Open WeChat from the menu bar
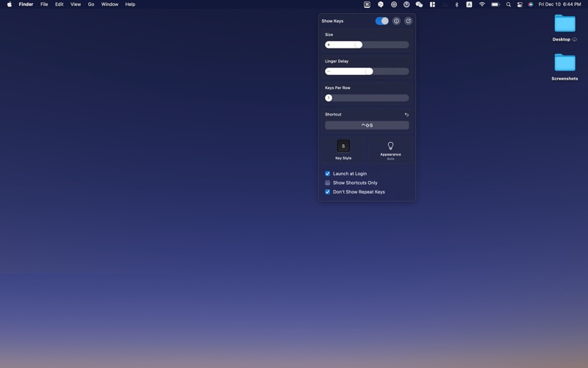The image size is (588, 368). pos(419,4)
